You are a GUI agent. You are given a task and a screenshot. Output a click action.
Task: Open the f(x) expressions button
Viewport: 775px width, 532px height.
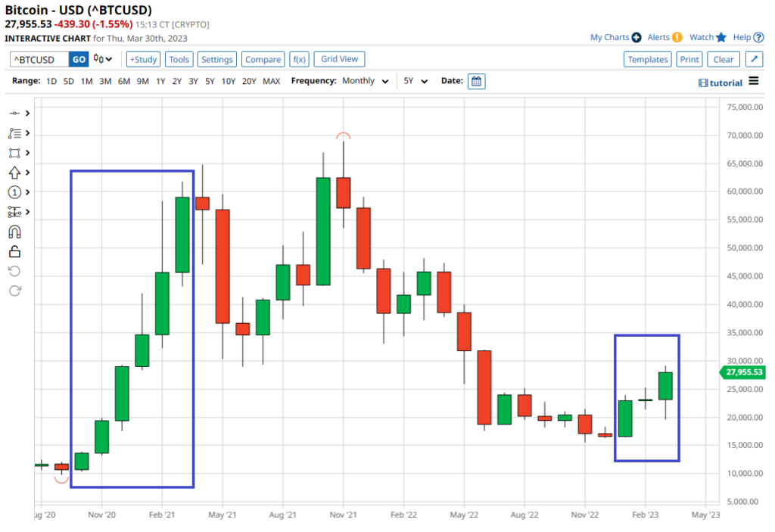300,59
